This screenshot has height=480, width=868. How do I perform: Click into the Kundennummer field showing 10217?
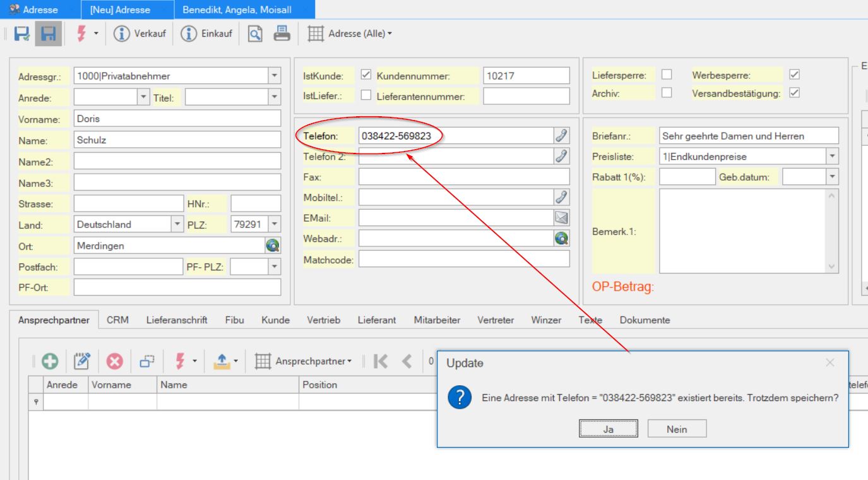(x=526, y=76)
